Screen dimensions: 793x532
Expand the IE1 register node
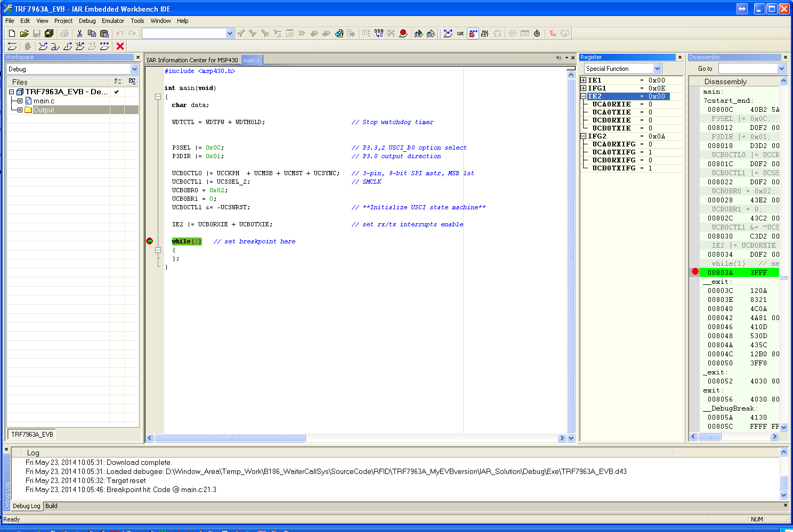coord(584,80)
